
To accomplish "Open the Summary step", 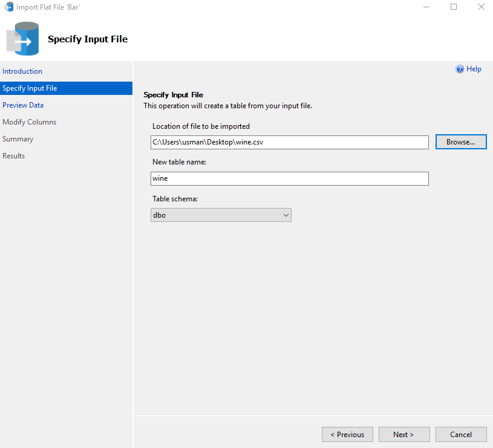I will [x=18, y=139].
